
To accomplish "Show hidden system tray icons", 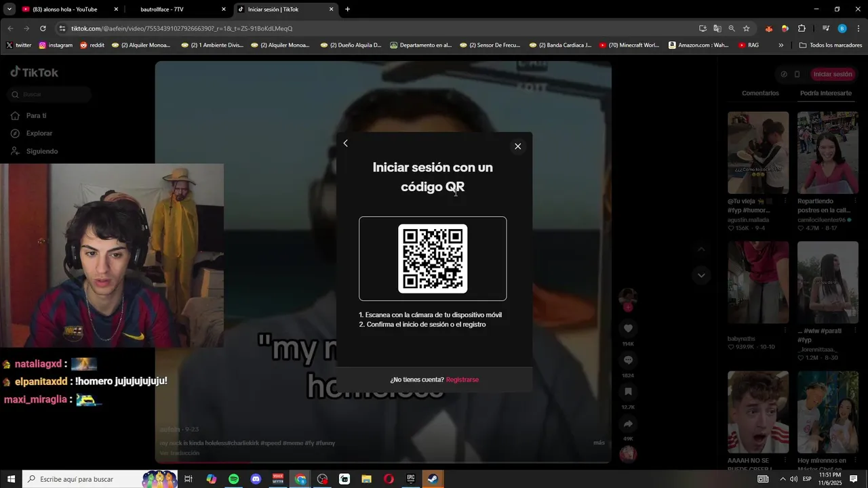I will pyautogui.click(x=783, y=479).
